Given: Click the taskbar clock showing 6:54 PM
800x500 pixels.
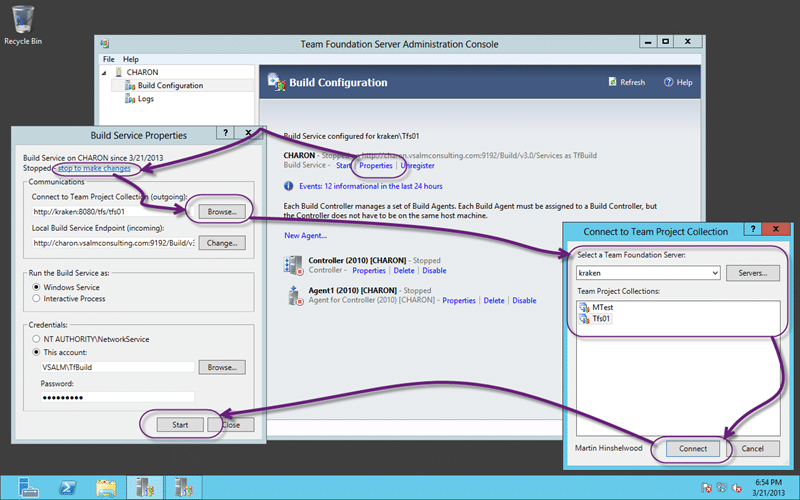Looking at the screenshot, I should (768, 488).
